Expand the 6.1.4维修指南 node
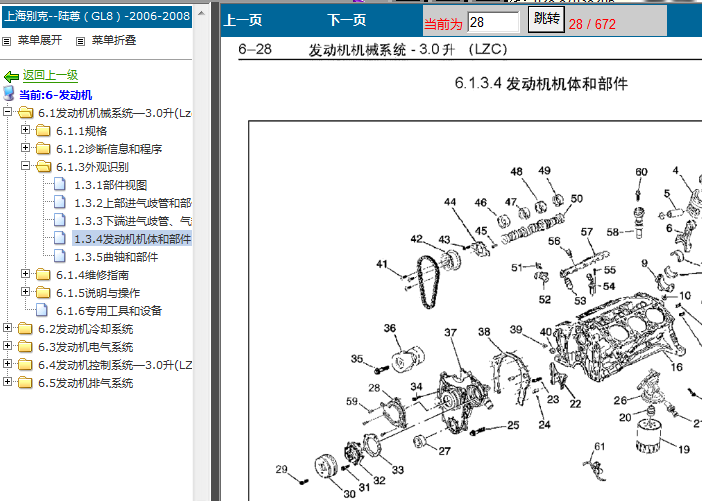Screen dimensions: 702x501 click(x=26, y=273)
